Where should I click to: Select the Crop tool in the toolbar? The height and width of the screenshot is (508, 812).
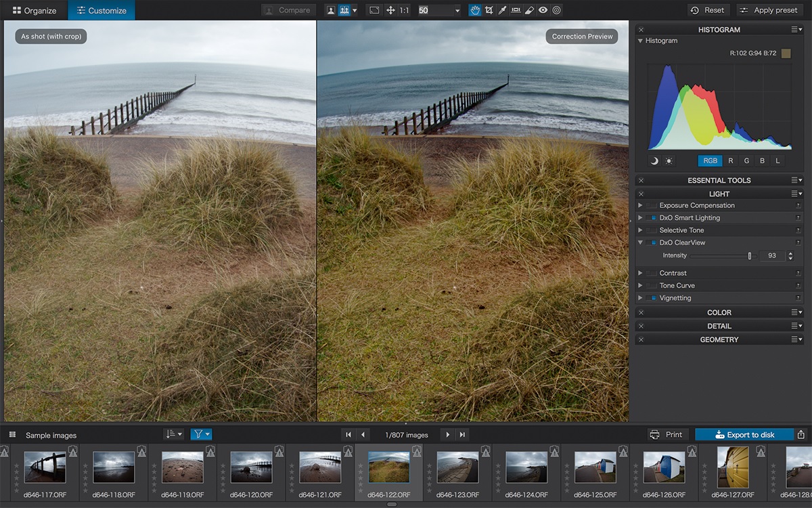point(489,10)
